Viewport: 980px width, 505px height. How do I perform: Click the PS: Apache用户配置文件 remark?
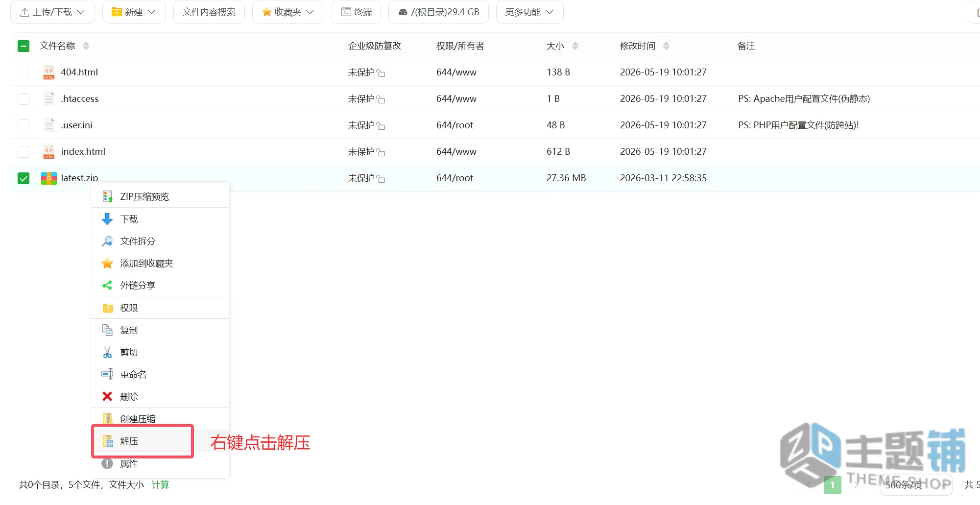(804, 98)
